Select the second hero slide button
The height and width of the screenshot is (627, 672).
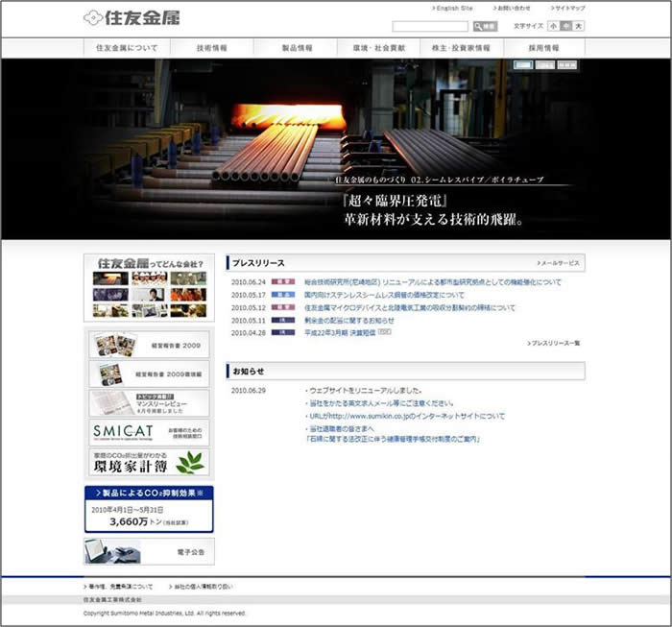click(544, 64)
